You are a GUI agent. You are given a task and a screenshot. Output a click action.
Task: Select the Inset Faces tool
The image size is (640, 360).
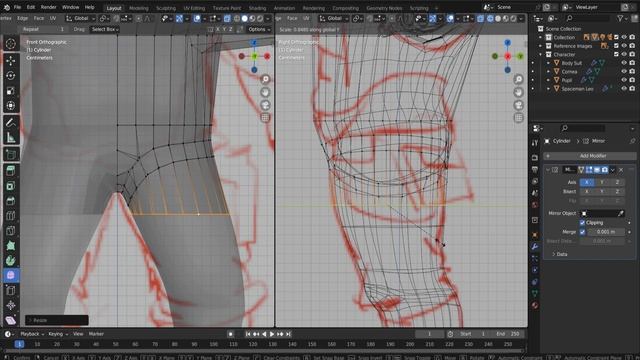tap(11, 186)
